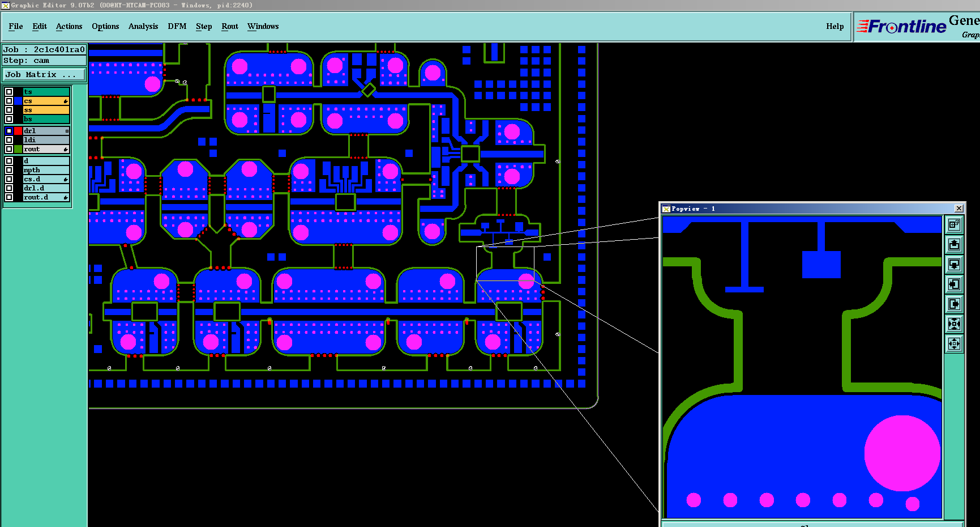Image resolution: width=980 pixels, height=527 pixels.
Task: Open the Analysis menu
Action: (x=143, y=26)
